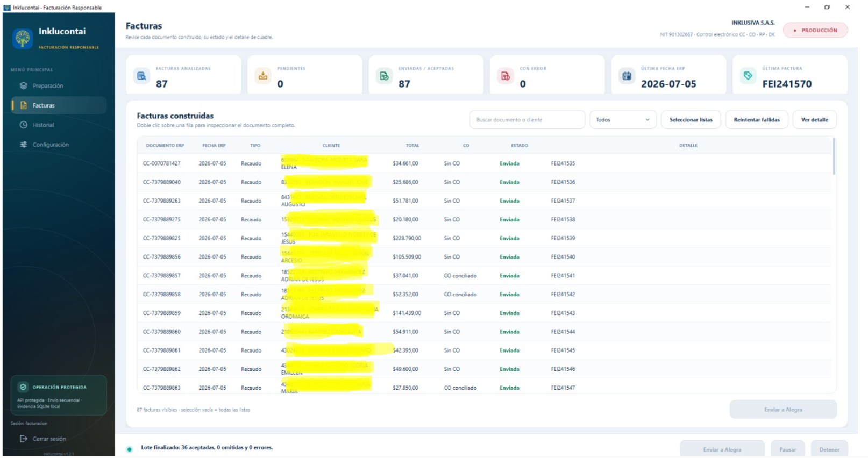This screenshot has width=868, height=458.
Task: Go to the Facturas menu section
Action: 59,105
